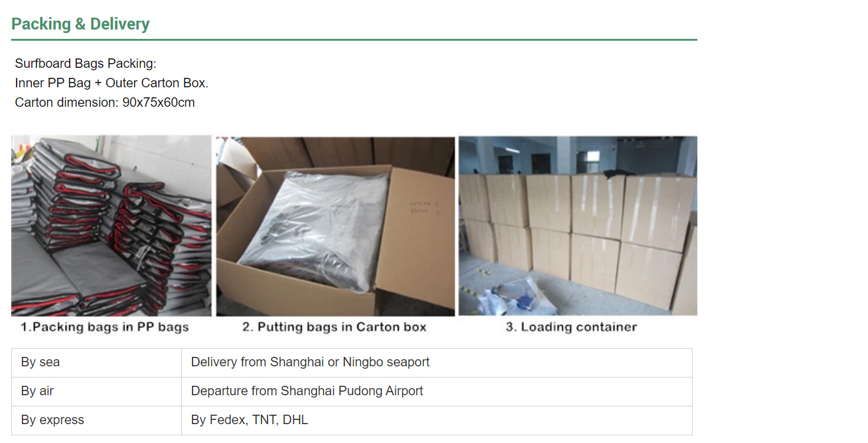Click the carton dimension 90x75x60cm text
Screen dimensions: 868x443
click(x=105, y=103)
